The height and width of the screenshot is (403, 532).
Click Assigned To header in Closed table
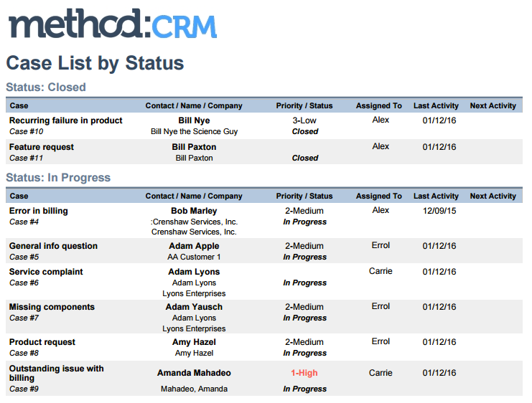[x=379, y=105]
